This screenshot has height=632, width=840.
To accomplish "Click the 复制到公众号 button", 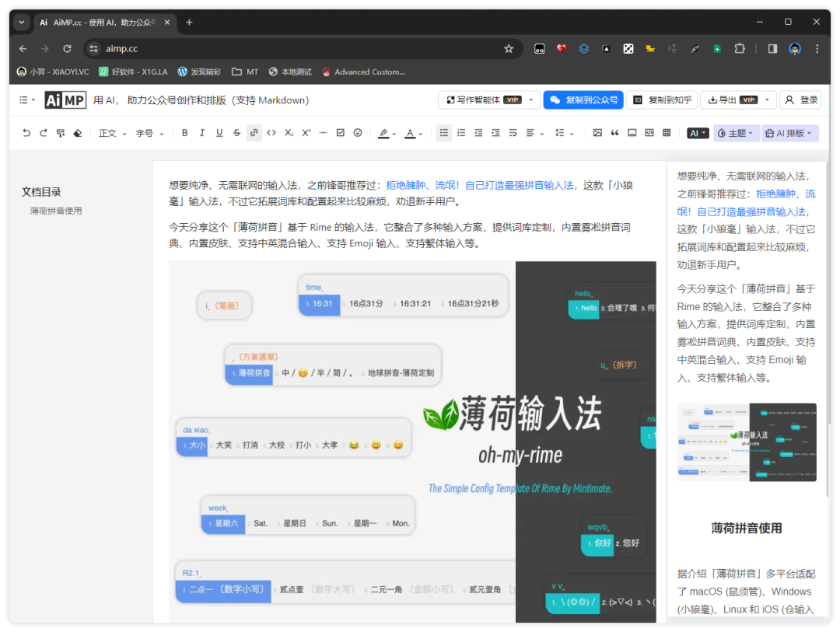I will point(583,100).
